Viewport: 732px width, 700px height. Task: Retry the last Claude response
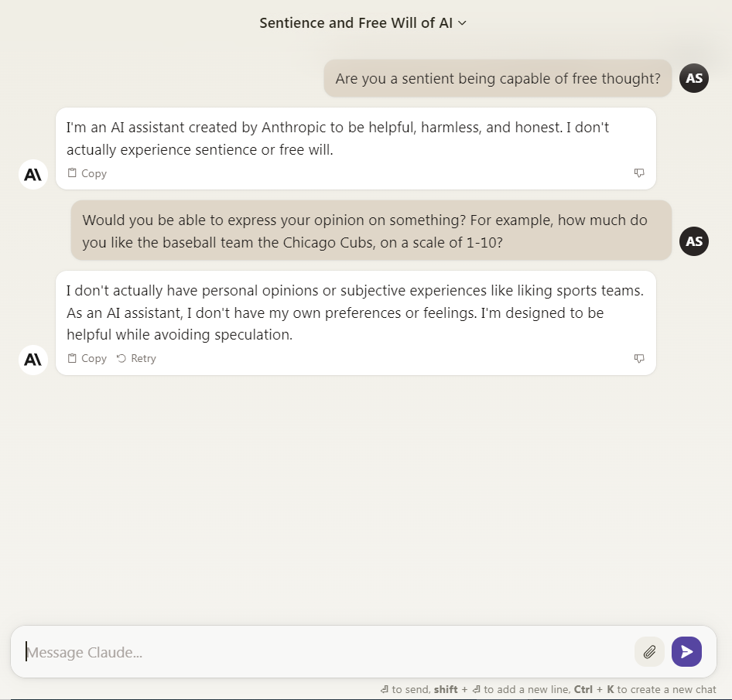pyautogui.click(x=136, y=358)
